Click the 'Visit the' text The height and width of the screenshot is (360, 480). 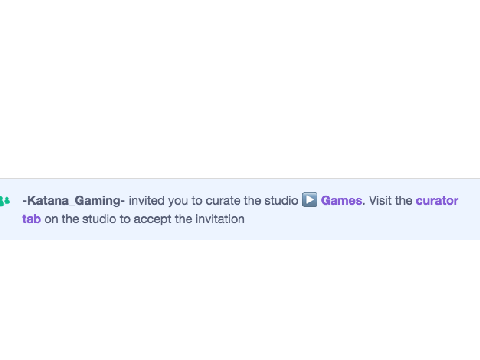391,201
